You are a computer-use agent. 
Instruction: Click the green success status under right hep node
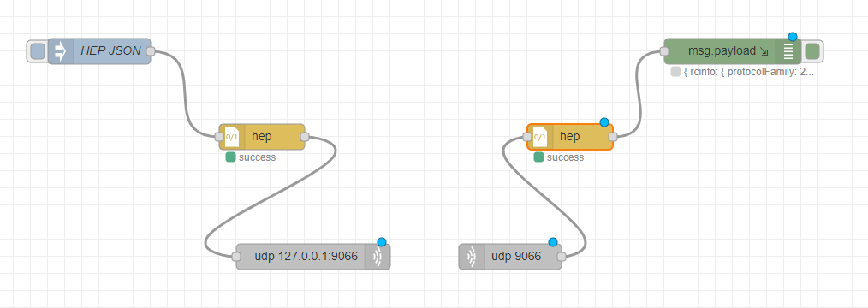pyautogui.click(x=538, y=157)
